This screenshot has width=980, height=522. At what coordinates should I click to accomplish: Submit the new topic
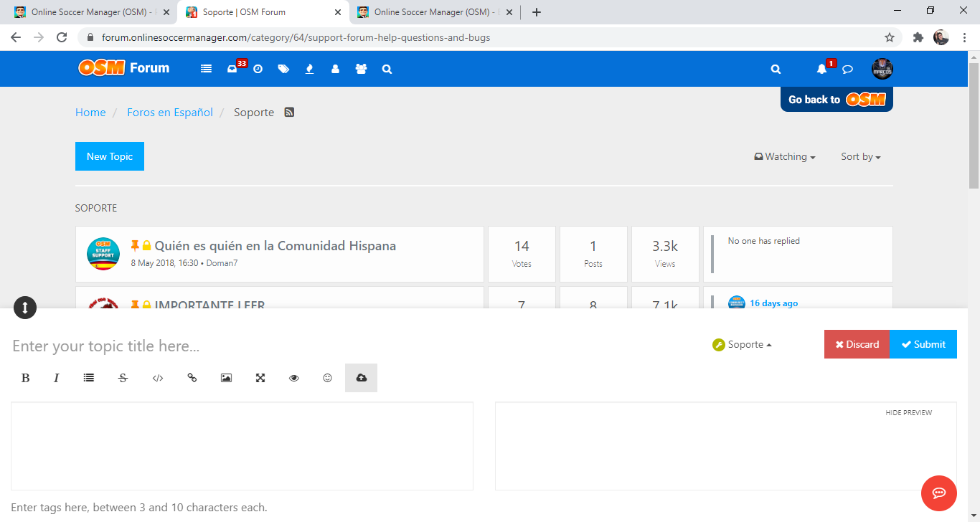coord(923,344)
